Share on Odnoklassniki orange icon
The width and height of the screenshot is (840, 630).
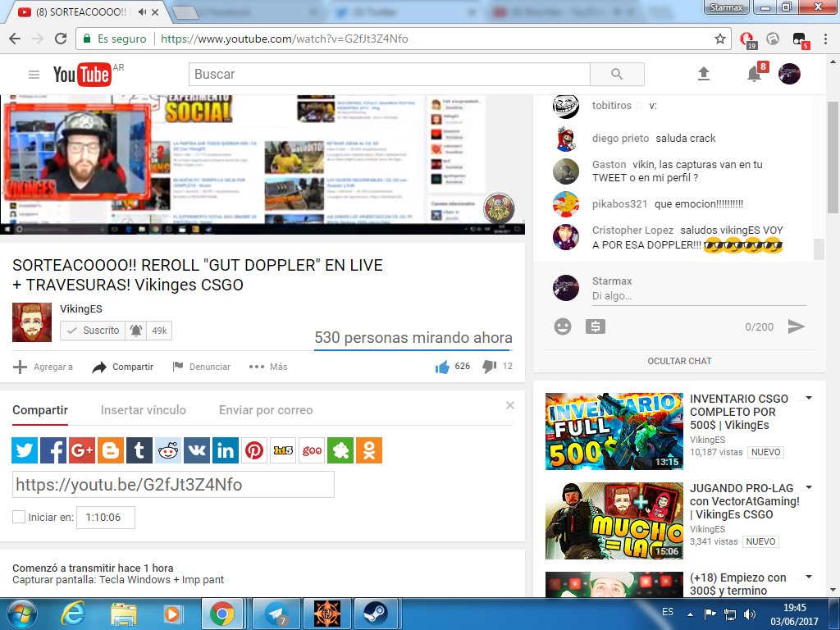pyautogui.click(x=369, y=450)
